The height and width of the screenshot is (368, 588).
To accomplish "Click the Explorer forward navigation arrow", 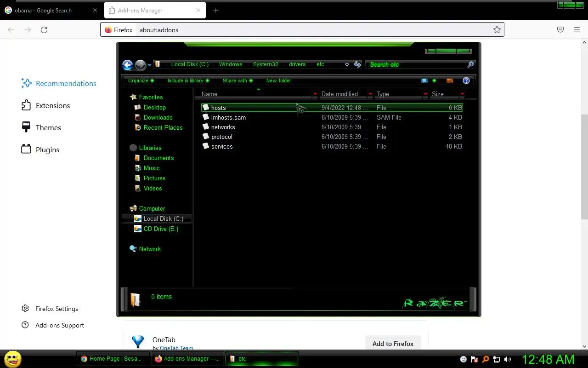I will point(140,65).
